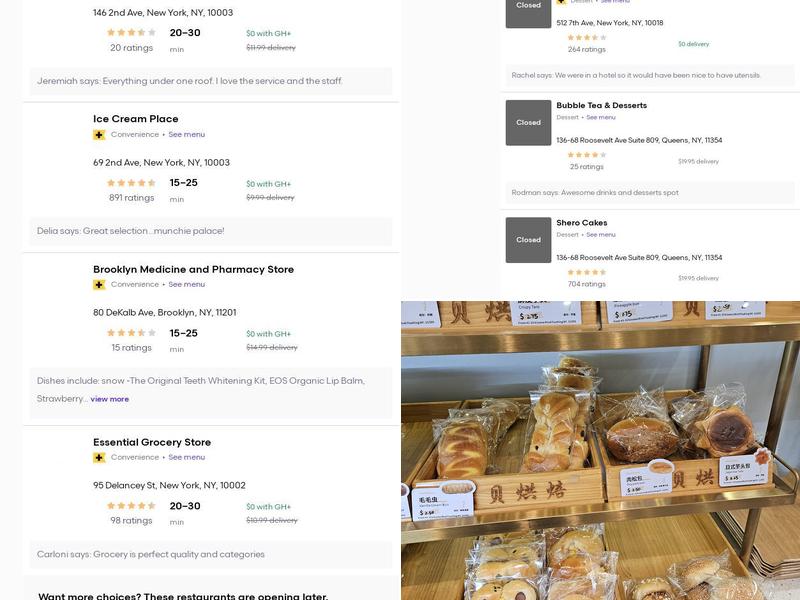The height and width of the screenshot is (600, 800).
Task: Expand dishes list with view more
Action: coord(109,399)
